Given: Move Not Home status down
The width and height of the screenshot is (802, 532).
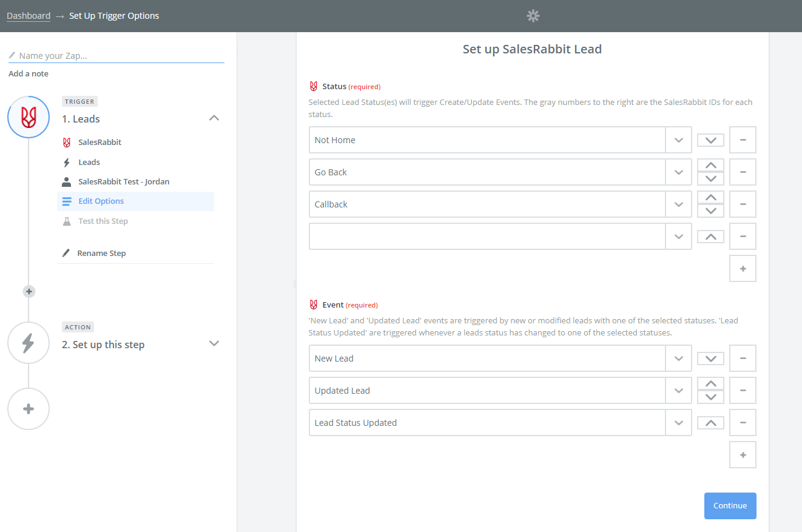Looking at the screenshot, I should 711,140.
